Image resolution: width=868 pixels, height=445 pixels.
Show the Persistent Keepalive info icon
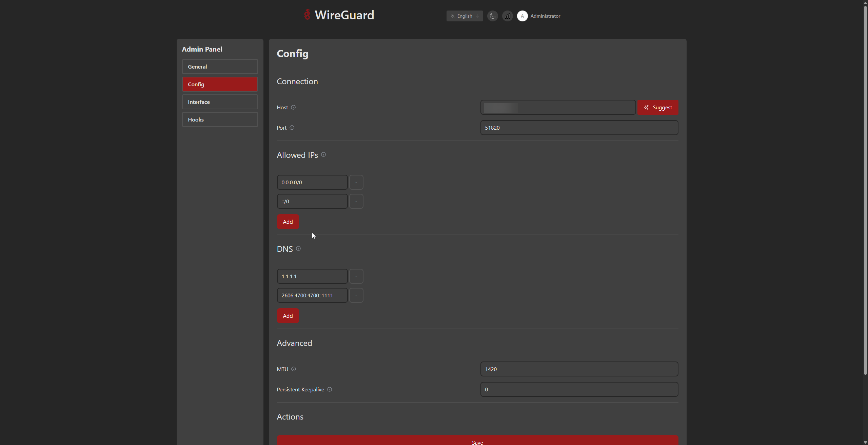[x=330, y=389]
